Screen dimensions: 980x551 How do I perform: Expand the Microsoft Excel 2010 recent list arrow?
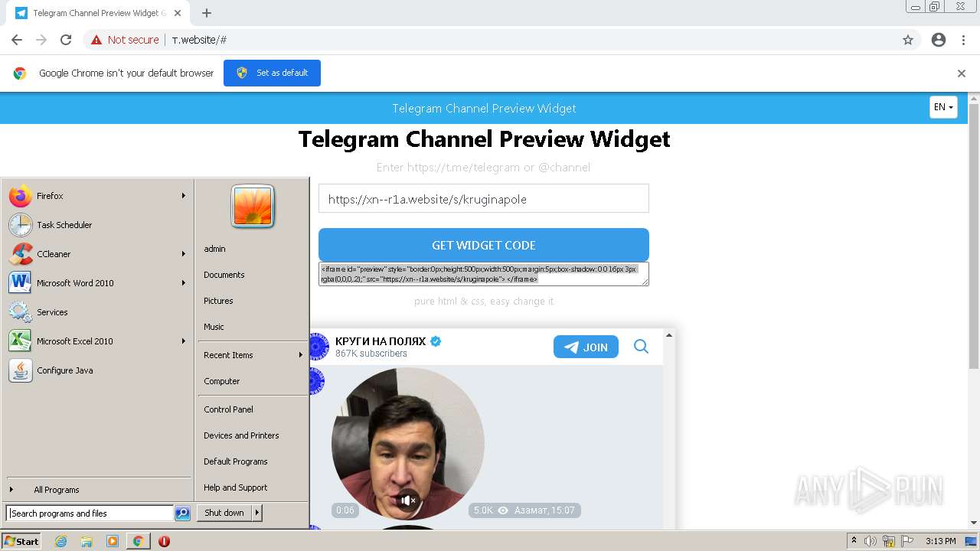pyautogui.click(x=184, y=341)
